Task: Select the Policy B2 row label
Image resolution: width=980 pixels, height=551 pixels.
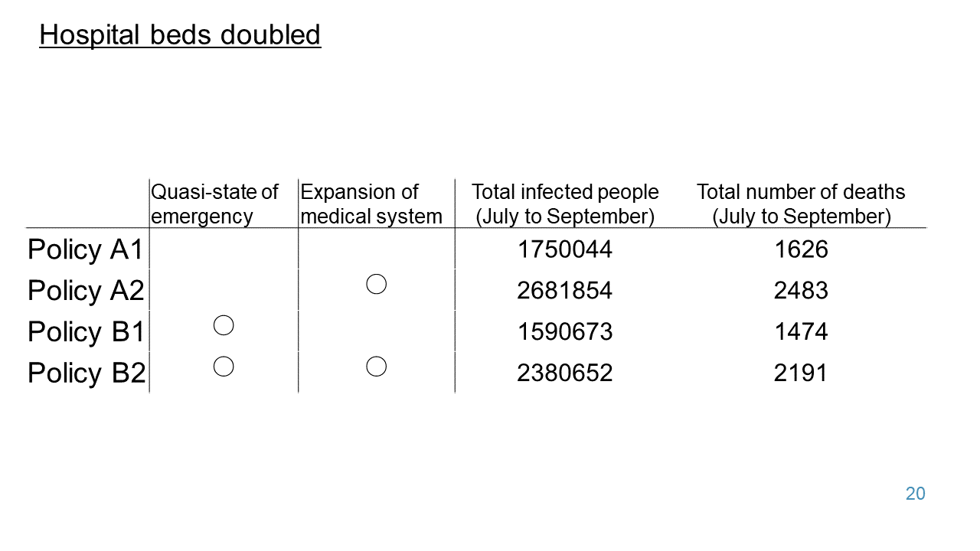Action: pos(86,373)
